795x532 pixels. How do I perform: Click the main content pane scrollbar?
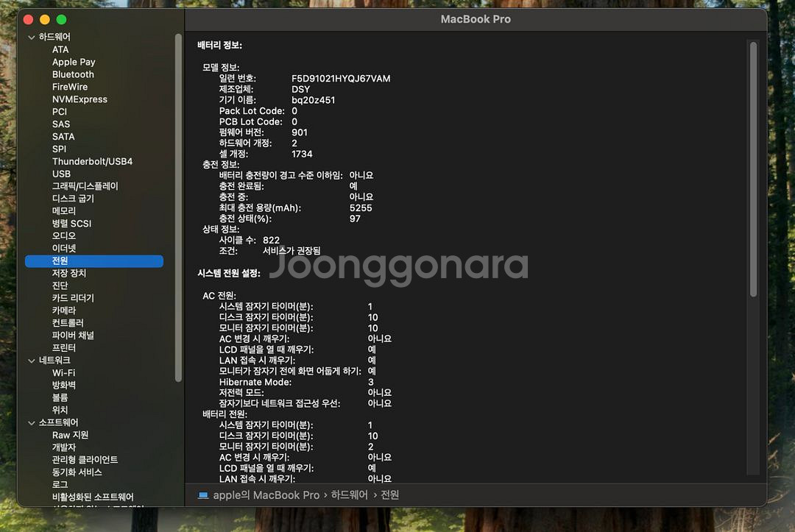pos(753,169)
